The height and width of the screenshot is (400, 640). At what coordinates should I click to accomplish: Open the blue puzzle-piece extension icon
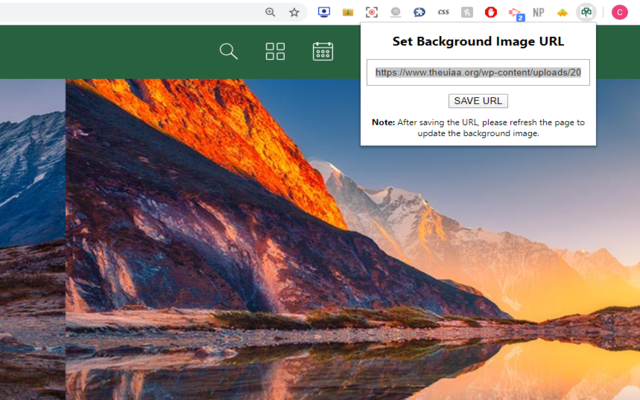[x=419, y=12]
